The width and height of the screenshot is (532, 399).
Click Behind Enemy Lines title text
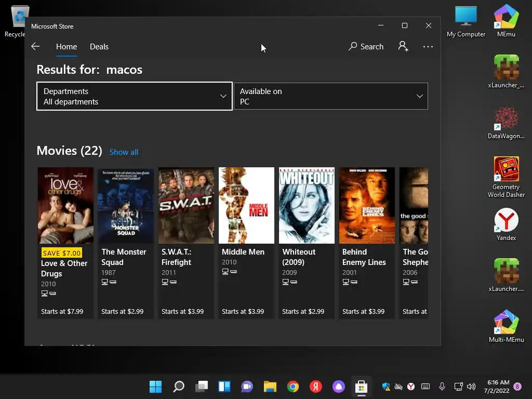(364, 257)
